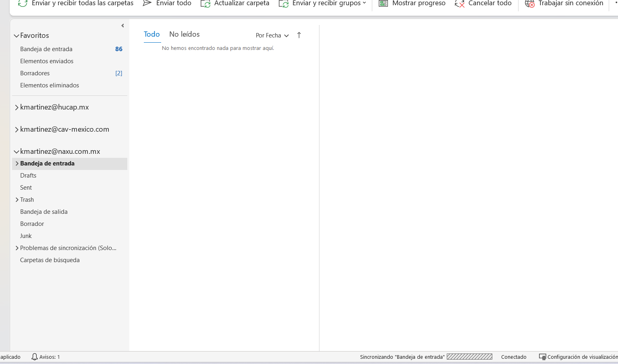This screenshot has width=618, height=364.
Task: Select the Todo tab
Action: coord(152,35)
